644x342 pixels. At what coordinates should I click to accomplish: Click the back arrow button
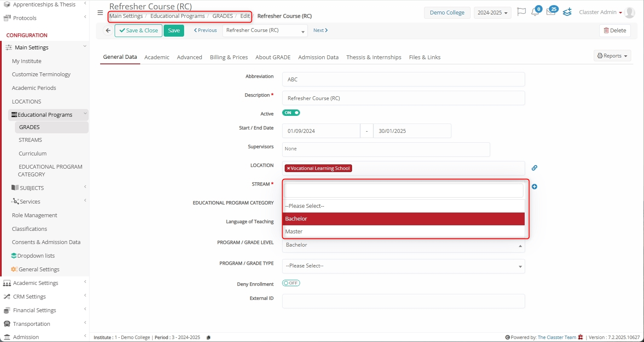(x=108, y=31)
